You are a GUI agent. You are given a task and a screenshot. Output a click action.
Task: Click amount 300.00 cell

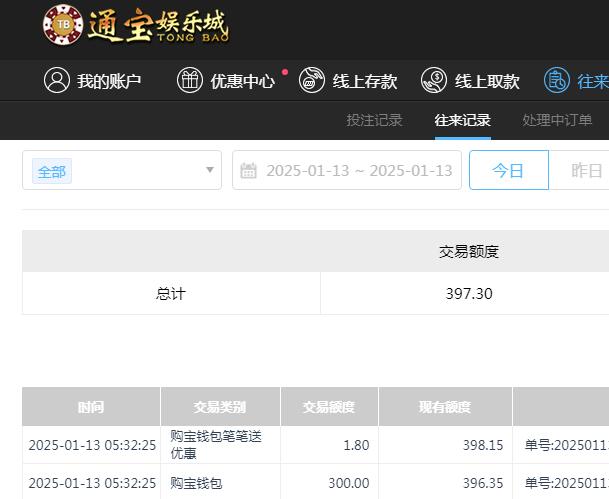click(x=329, y=483)
